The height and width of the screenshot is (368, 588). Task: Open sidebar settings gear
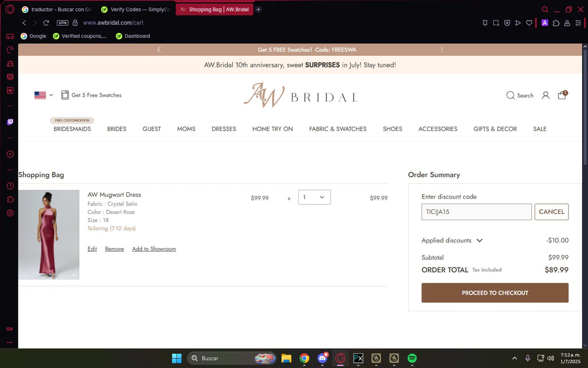point(10,213)
